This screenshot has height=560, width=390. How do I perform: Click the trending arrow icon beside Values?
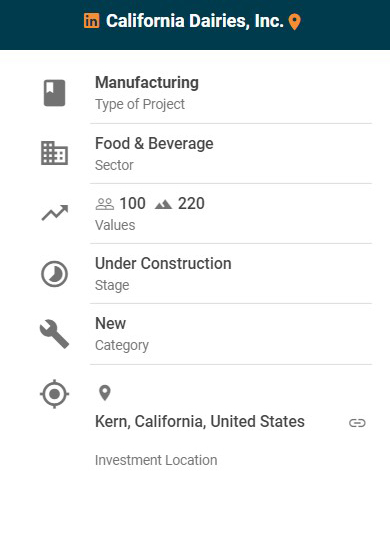[55, 213]
